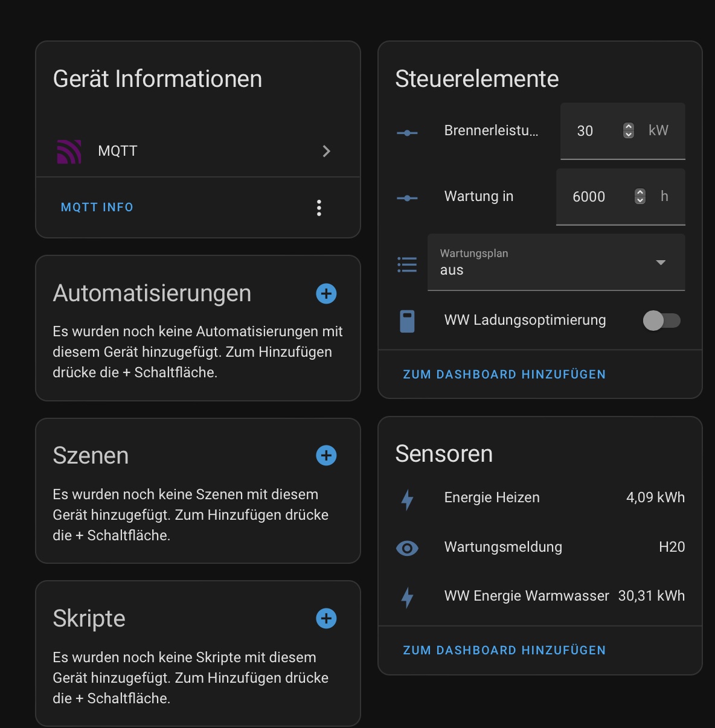Click the Energie Heizen lightning icon

pyautogui.click(x=407, y=500)
